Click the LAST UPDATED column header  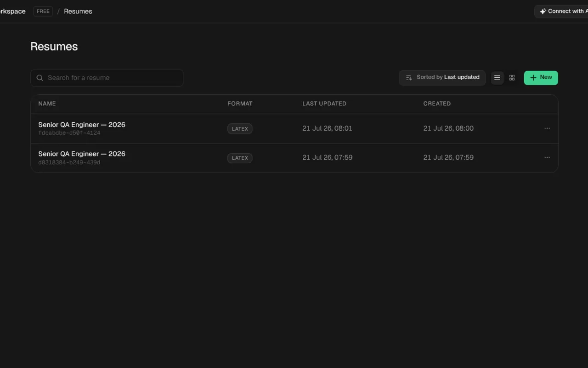click(324, 103)
